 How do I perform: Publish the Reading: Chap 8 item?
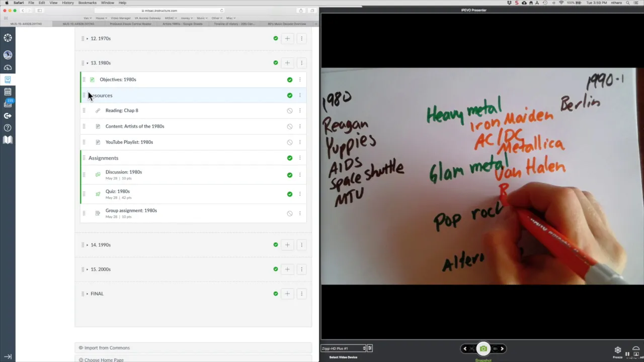[x=290, y=111]
